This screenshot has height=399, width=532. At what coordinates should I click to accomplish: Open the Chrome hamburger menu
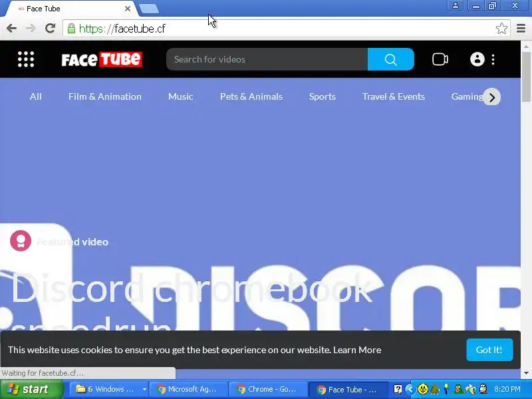521,29
